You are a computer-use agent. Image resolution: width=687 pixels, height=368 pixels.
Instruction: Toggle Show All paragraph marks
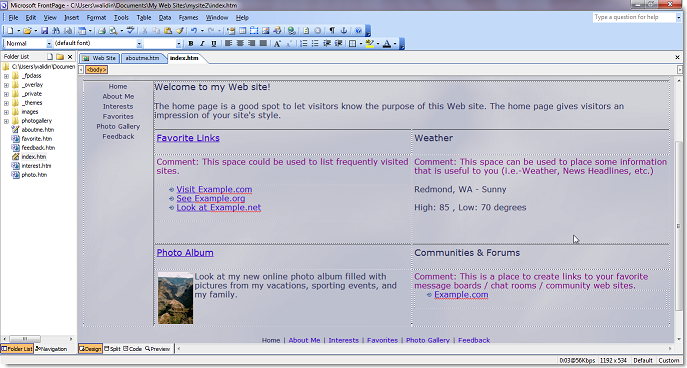click(332, 31)
